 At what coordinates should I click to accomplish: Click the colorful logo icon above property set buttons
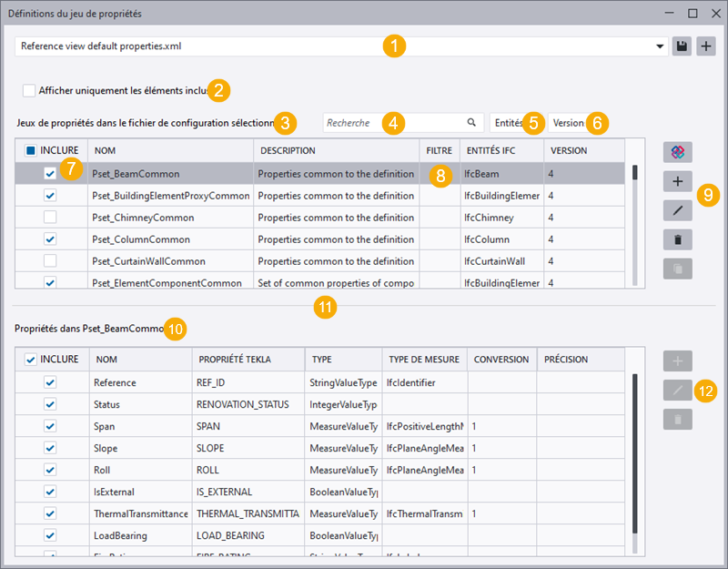point(677,152)
